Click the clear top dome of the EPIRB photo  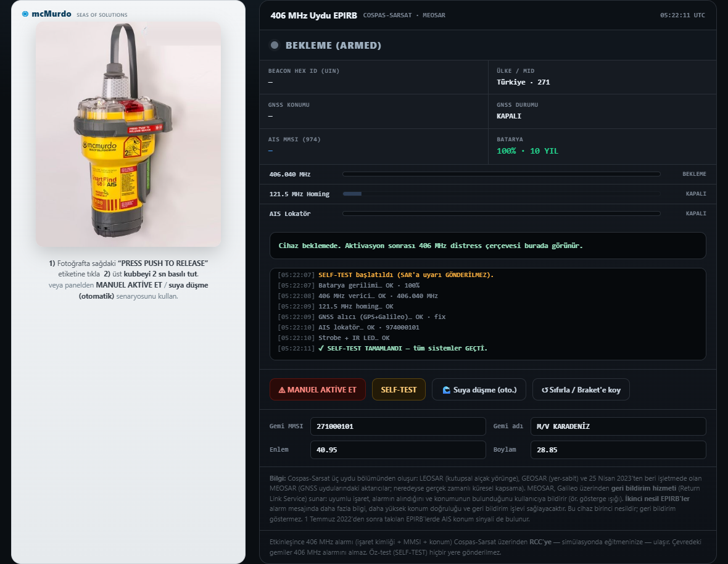(x=116, y=108)
